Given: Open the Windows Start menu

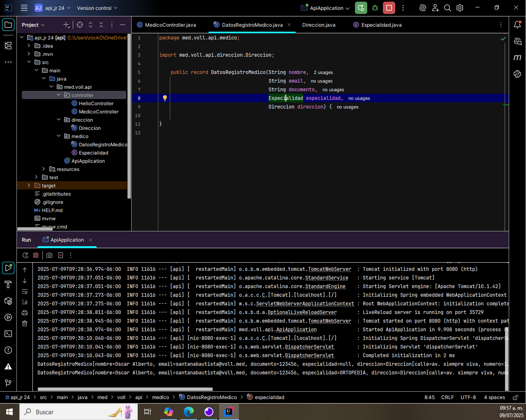Looking at the screenshot, I should [x=9, y=412].
